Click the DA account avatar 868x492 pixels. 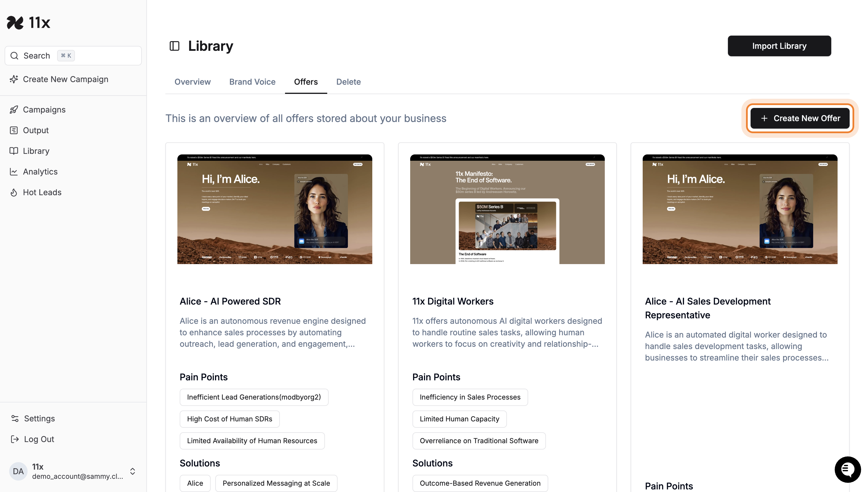click(x=18, y=471)
